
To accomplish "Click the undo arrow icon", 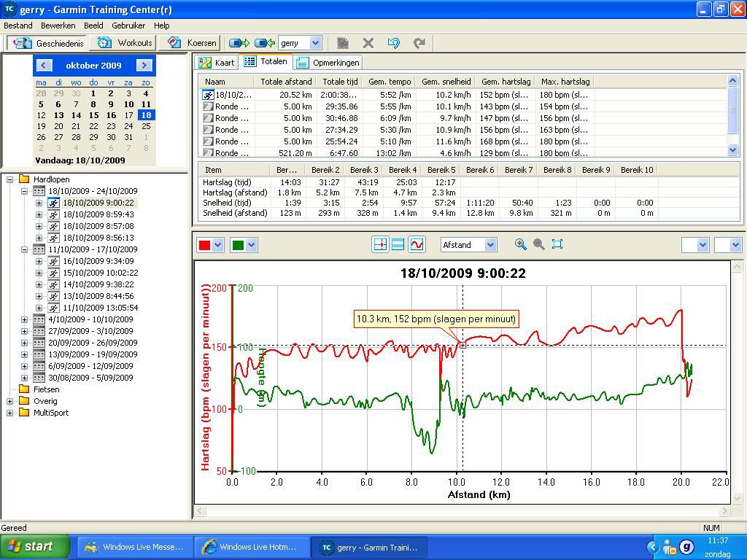I will pos(393,43).
